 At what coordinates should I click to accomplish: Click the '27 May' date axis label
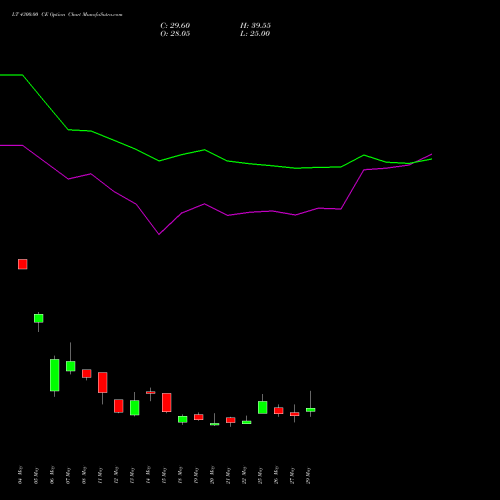(x=292, y=475)
